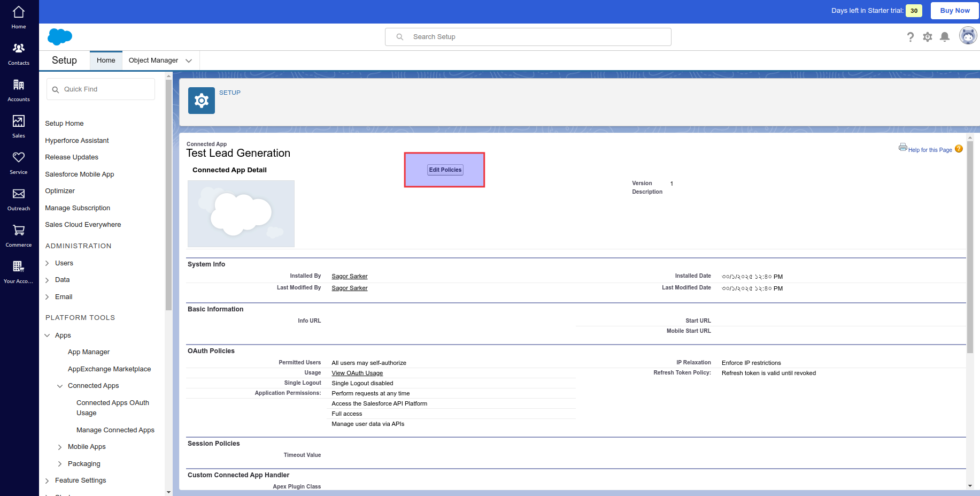Expand the Users tree item

[x=48, y=263]
